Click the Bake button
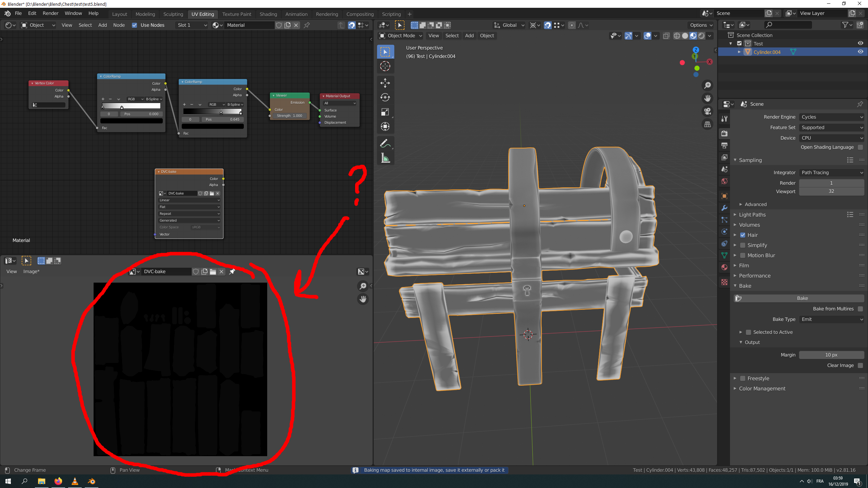 coord(802,298)
